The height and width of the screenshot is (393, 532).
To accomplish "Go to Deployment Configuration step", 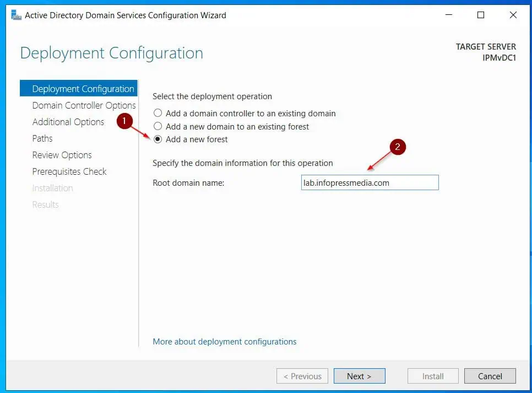I will click(79, 88).
